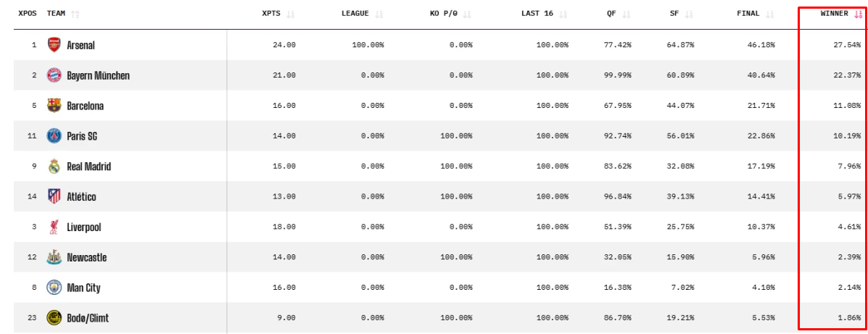Click the Arsenal club crest icon
Screen dimensions: 868x334
click(x=54, y=45)
